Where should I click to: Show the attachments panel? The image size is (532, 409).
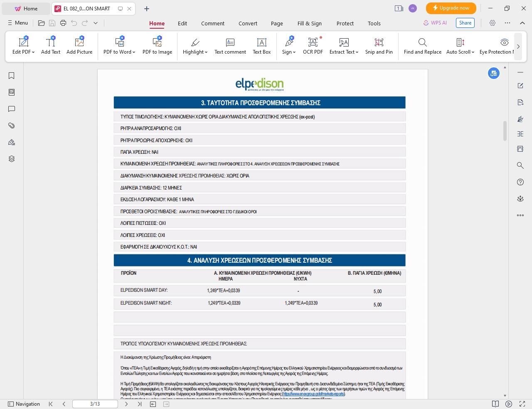click(x=12, y=126)
